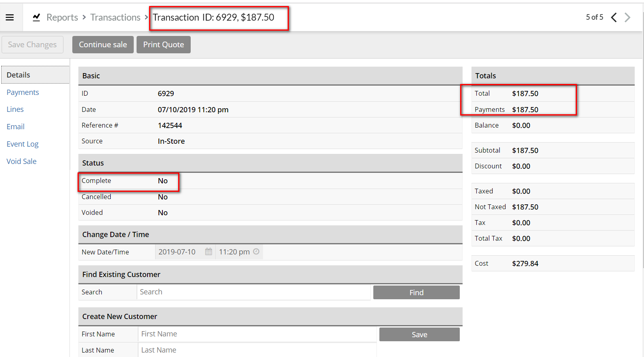The height and width of the screenshot is (357, 644).
Task: Switch to the Lines tab
Action: tap(15, 109)
